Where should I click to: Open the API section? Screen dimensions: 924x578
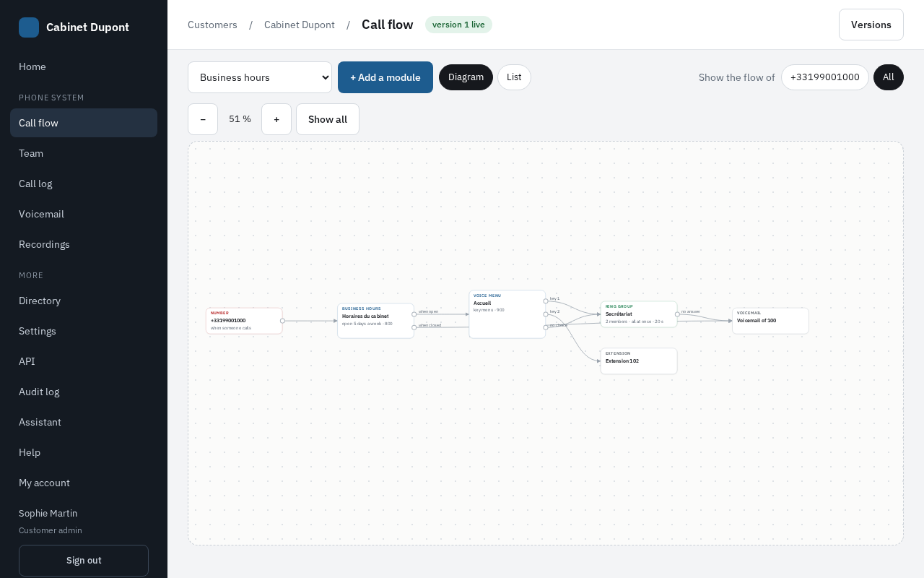(84, 361)
